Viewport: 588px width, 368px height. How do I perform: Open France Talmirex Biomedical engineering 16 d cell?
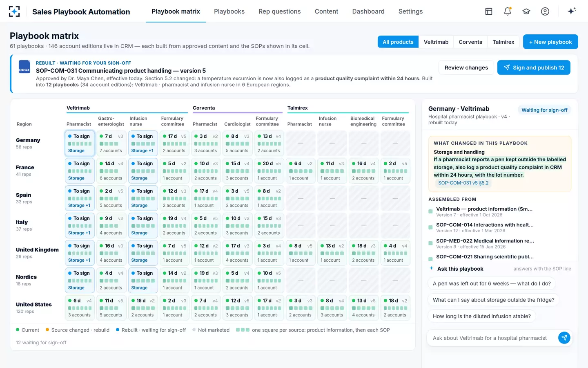364,171
